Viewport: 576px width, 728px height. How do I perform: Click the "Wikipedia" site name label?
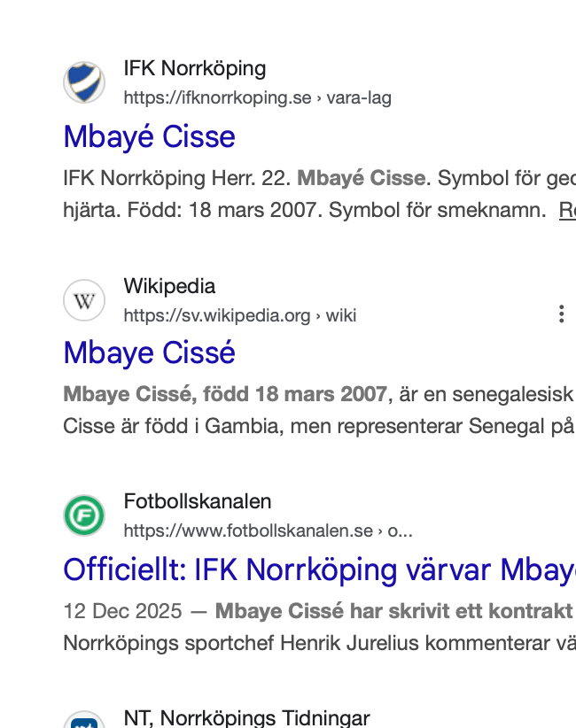click(x=169, y=286)
